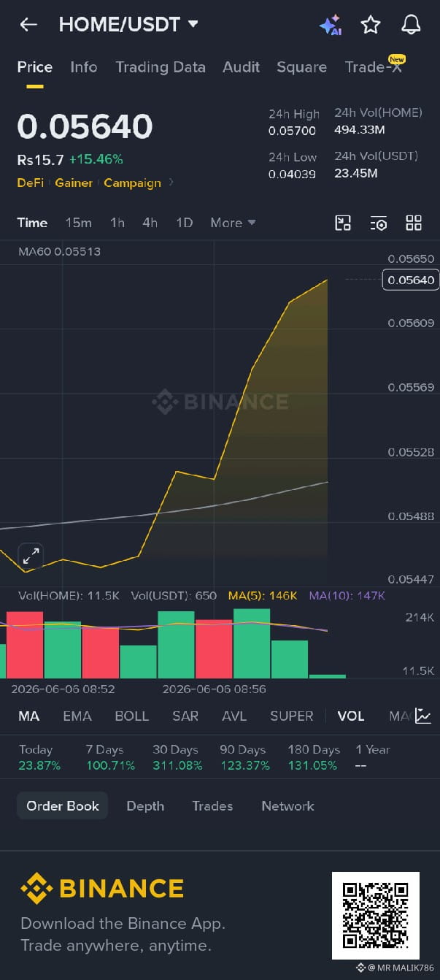Viewport: 440px width, 980px height.
Task: Expand chart to fullscreen with diagonal arrows icon
Action: 31,556
